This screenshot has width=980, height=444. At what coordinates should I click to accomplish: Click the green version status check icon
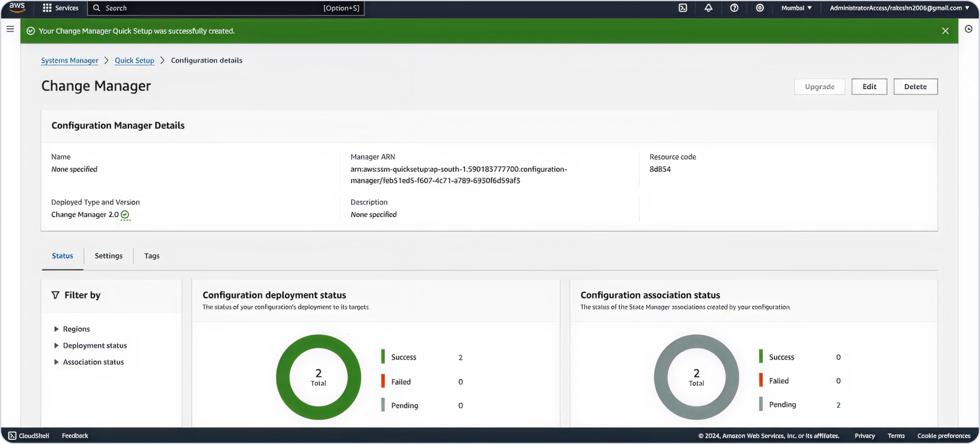(125, 215)
